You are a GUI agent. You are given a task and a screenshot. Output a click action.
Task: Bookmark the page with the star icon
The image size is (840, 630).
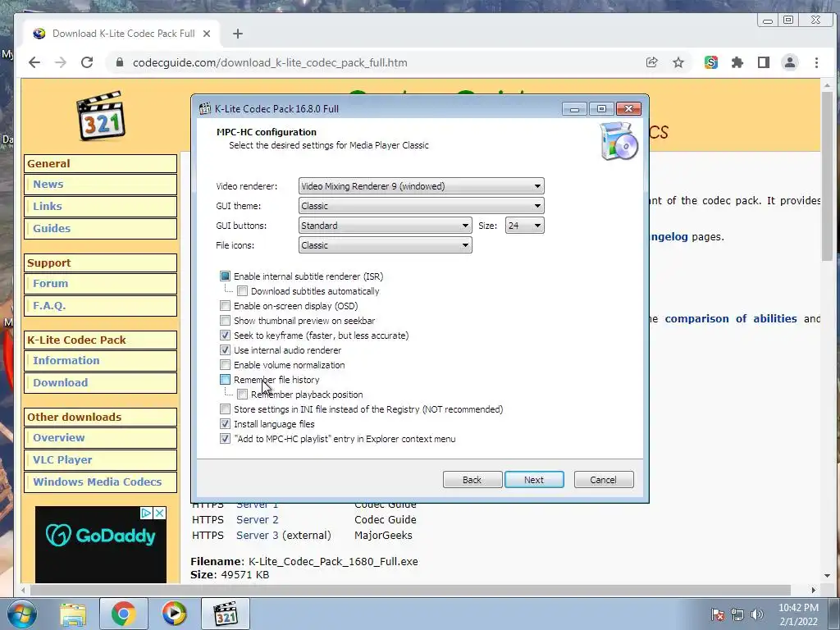tap(678, 62)
